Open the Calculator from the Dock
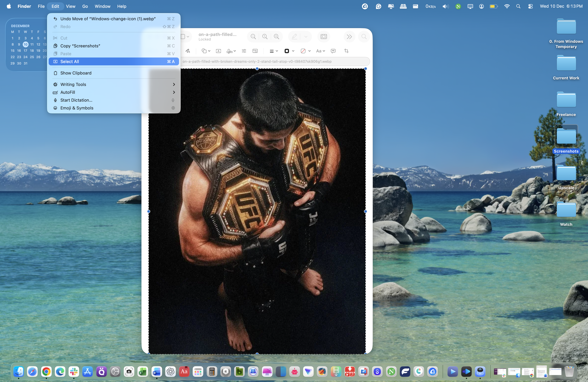 click(212, 372)
